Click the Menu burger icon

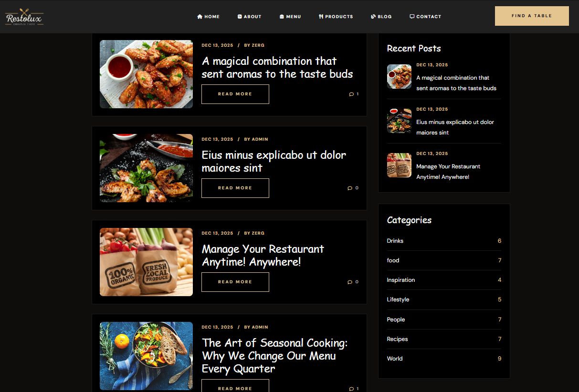(282, 17)
